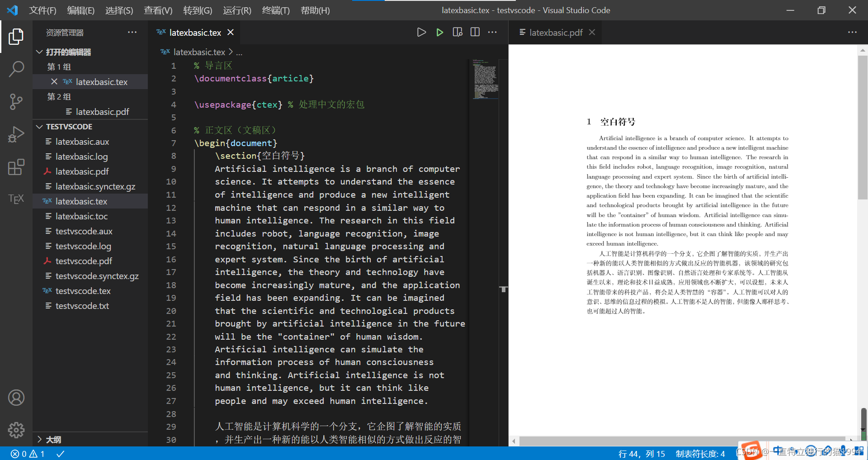Open the Run and Debug view

coord(16,134)
